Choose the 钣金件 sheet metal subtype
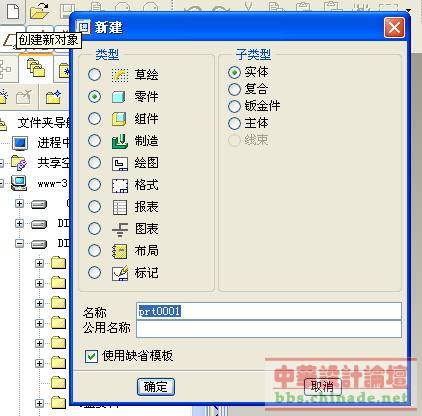Viewport: 422px width, 416px height. (x=234, y=106)
